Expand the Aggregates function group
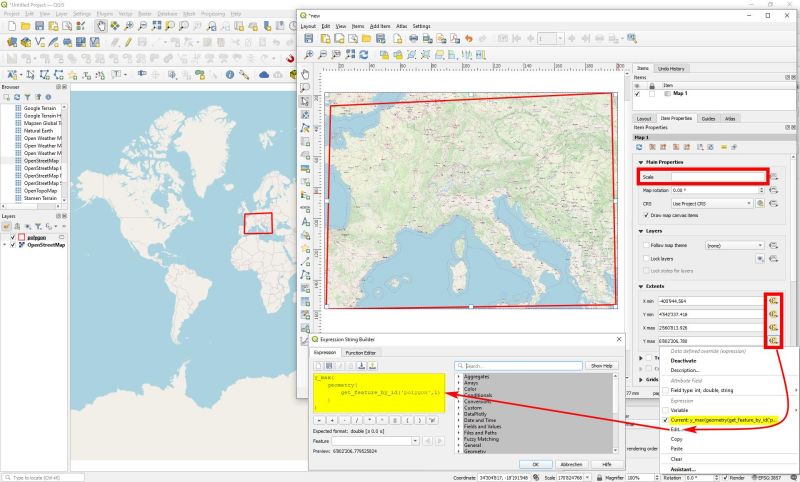This screenshot has width=800, height=482. [459, 376]
